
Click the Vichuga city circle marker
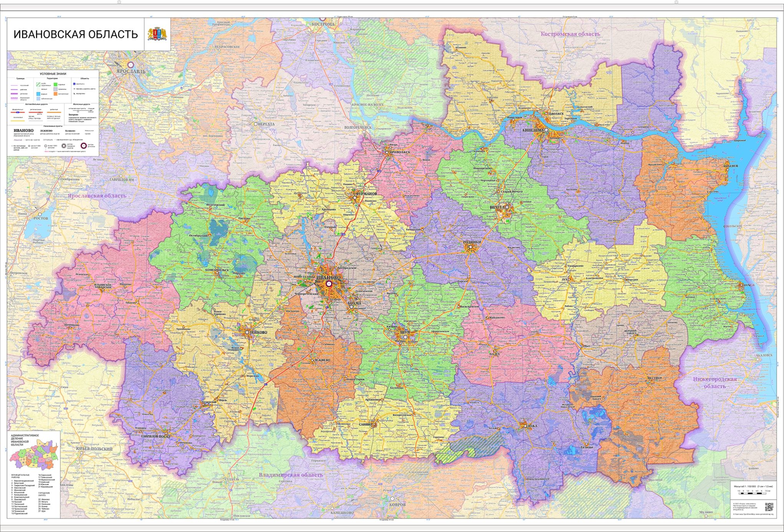pyautogui.click(x=507, y=207)
